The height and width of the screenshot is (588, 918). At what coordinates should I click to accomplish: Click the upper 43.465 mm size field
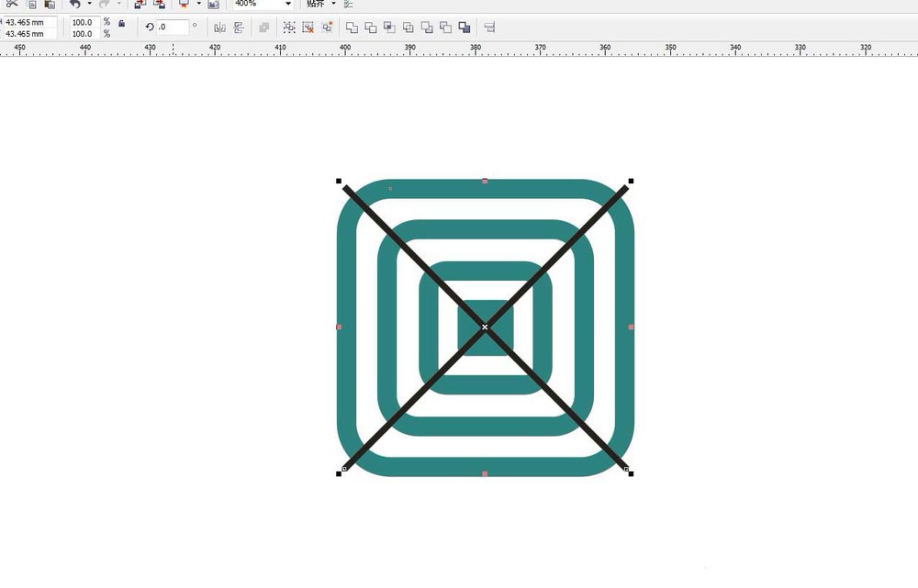30,22
